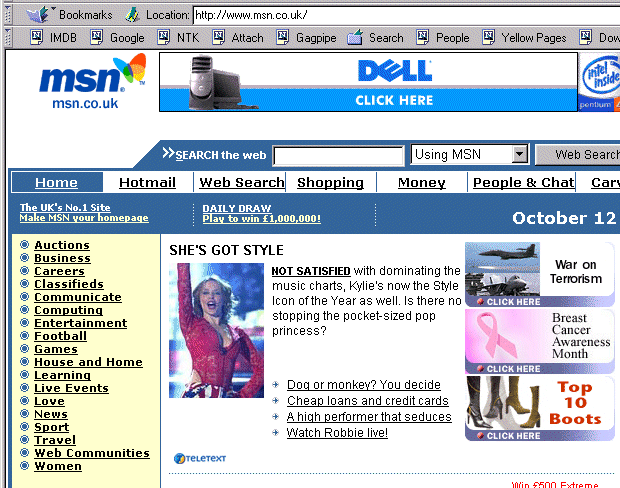
Task: Collapse the location toolbar grip handle
Action: pos(7,15)
